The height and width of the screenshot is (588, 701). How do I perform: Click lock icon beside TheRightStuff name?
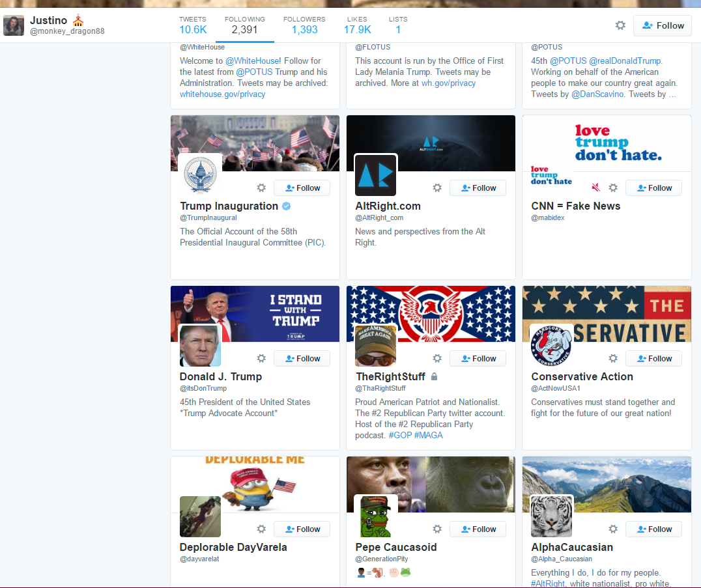point(434,376)
